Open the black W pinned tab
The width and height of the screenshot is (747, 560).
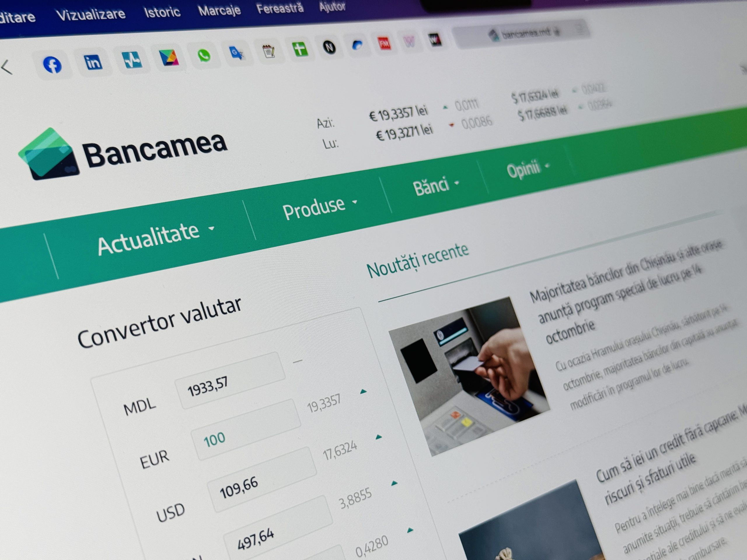[x=434, y=40]
